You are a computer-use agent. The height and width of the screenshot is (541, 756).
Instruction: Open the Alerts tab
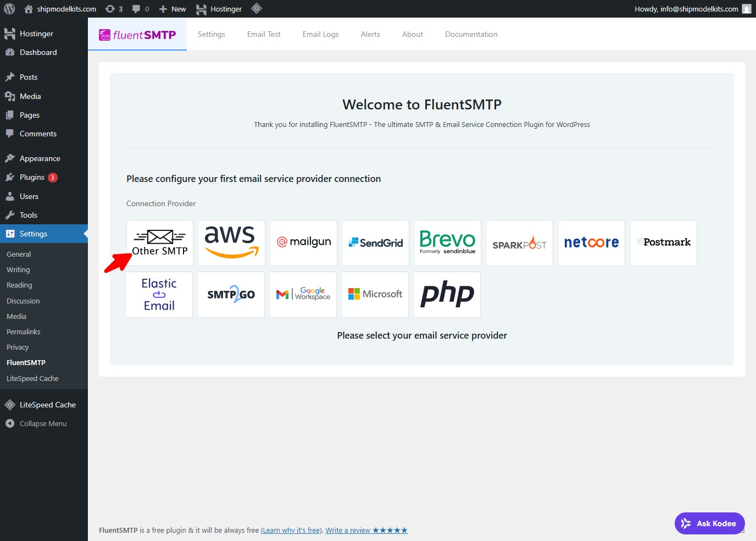click(x=370, y=34)
